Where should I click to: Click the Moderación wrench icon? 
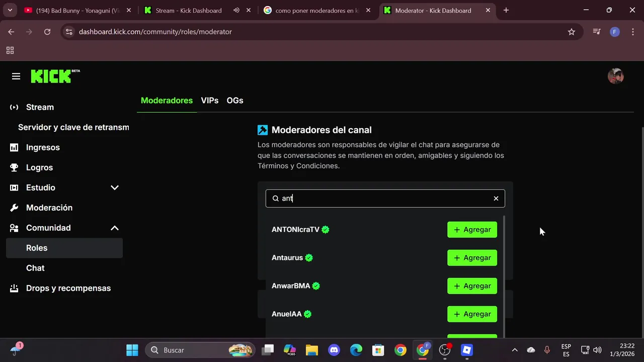pos(14,208)
